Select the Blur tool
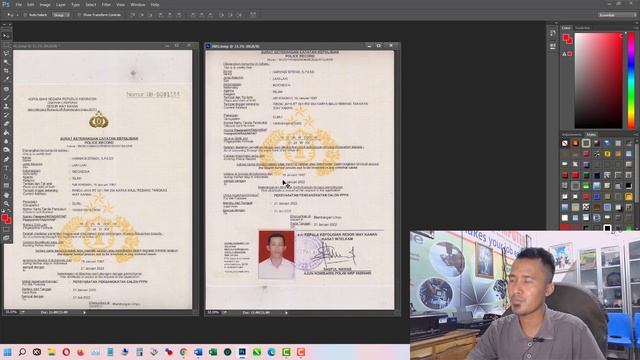 6,141
